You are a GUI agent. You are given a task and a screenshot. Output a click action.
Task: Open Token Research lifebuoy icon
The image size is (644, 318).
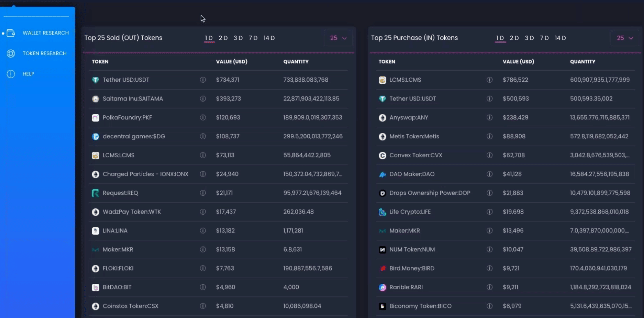click(11, 53)
